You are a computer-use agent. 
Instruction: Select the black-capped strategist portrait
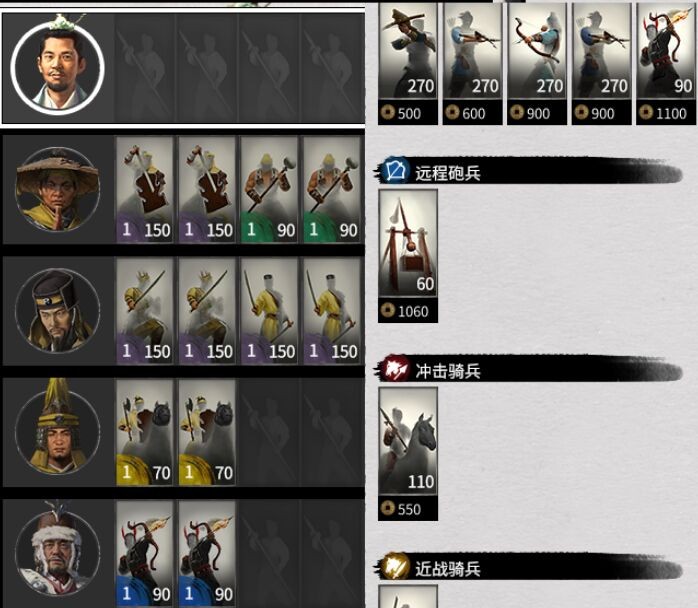coord(57,311)
